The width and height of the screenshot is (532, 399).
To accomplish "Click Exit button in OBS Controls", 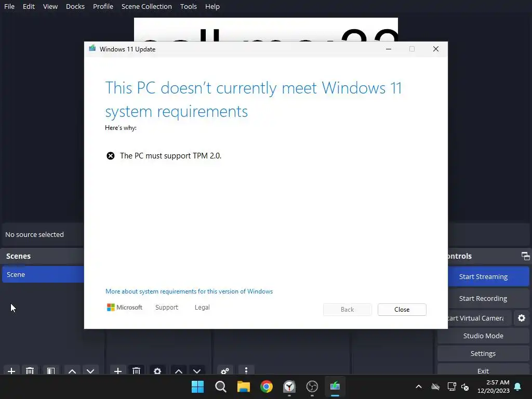I will click(x=483, y=370).
